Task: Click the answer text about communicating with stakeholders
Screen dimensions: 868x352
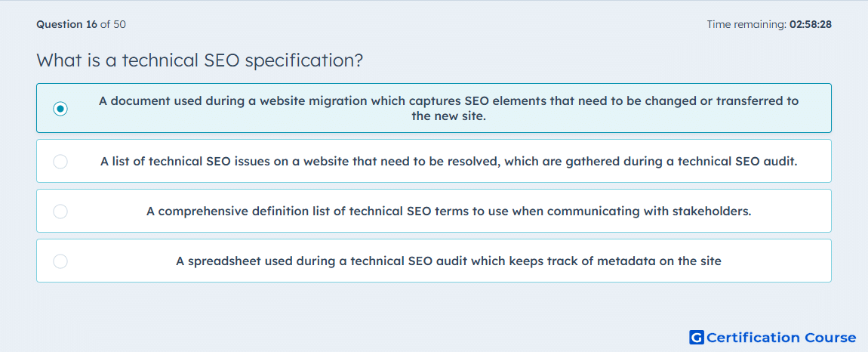Action: [x=449, y=212]
